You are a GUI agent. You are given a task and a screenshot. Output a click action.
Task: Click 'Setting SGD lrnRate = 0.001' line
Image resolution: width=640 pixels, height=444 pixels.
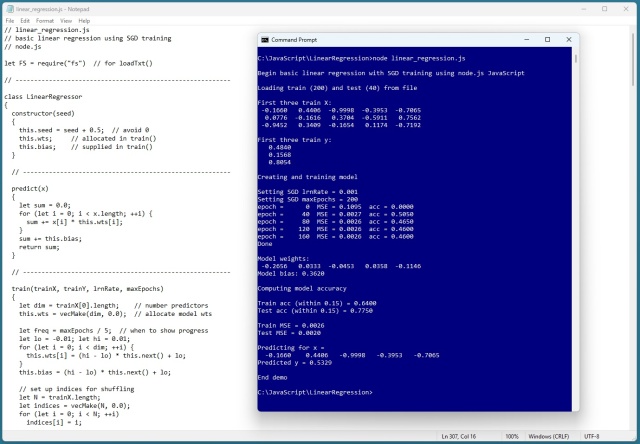coord(307,192)
